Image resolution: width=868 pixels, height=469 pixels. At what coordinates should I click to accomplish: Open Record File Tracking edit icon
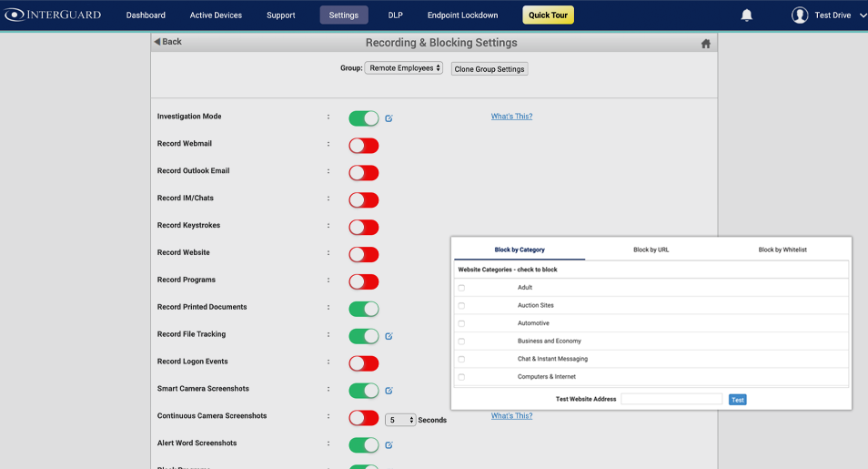(389, 336)
